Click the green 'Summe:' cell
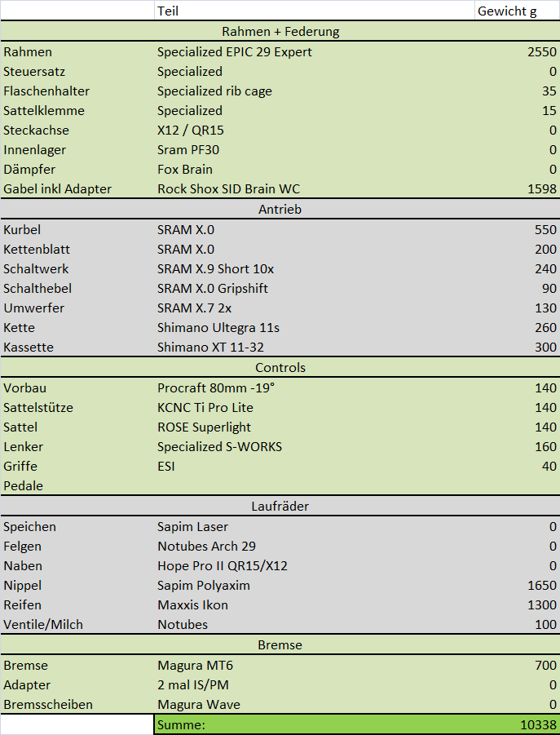560x735 pixels. coord(314,724)
